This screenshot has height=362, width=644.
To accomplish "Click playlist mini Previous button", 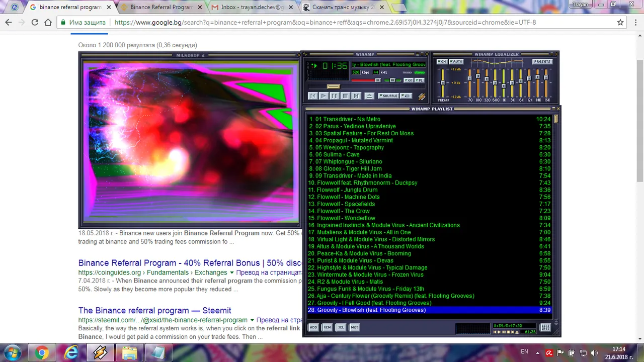I will click(x=495, y=332).
